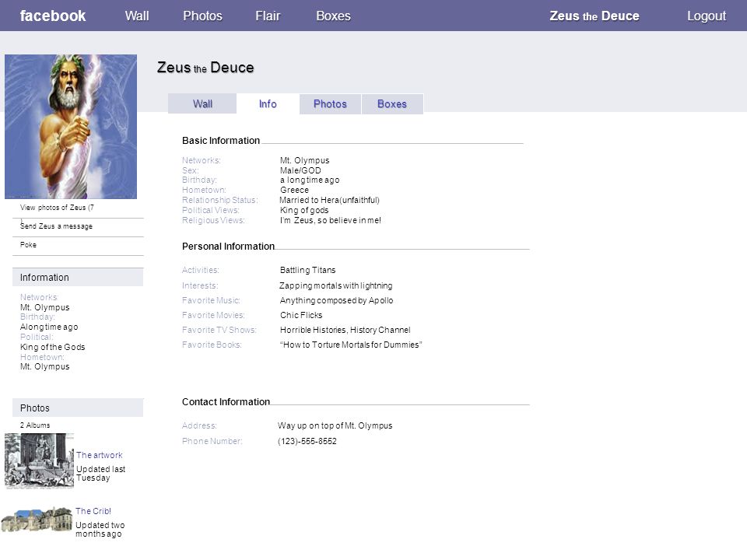Open Photos in the top navigation bar
Screen dimensions: 747x560
pyautogui.click(x=202, y=16)
